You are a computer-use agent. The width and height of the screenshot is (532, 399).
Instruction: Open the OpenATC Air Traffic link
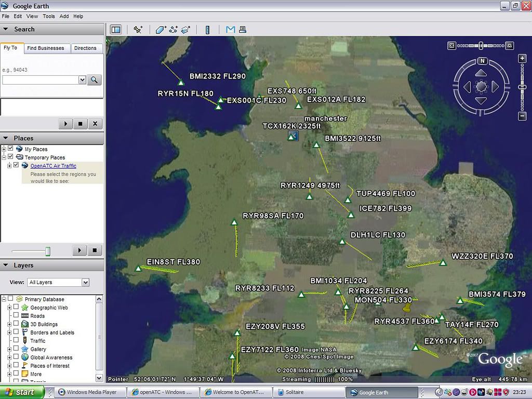(53, 166)
